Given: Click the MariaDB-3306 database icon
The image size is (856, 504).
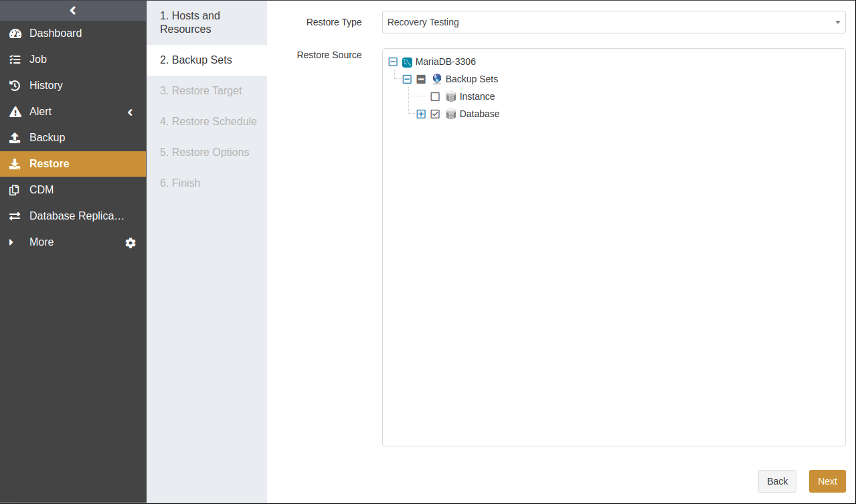Looking at the screenshot, I should (x=407, y=62).
